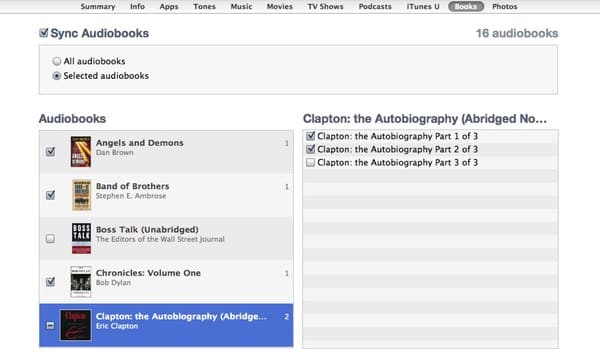This screenshot has height=362, width=600.
Task: Go to the Movies tab
Action: tap(279, 7)
